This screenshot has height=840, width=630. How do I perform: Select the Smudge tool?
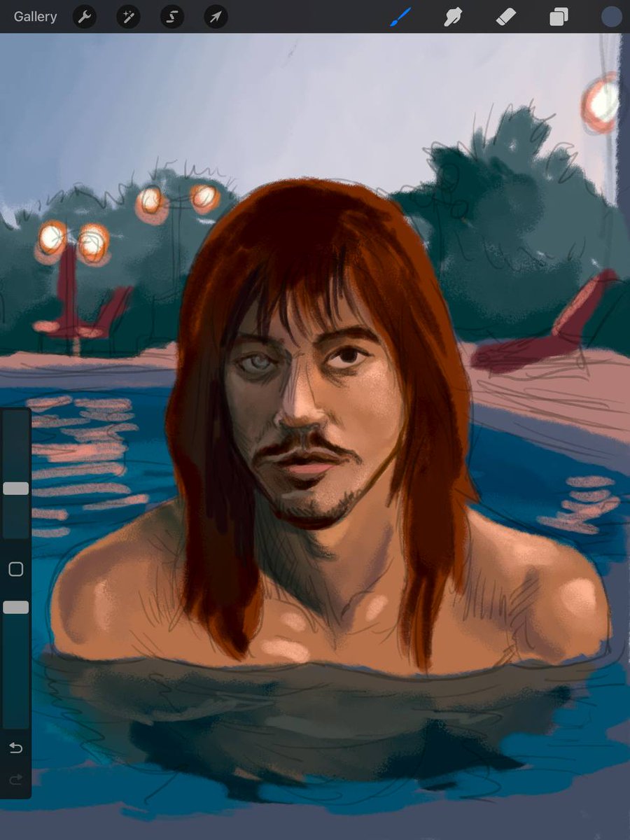click(x=453, y=17)
